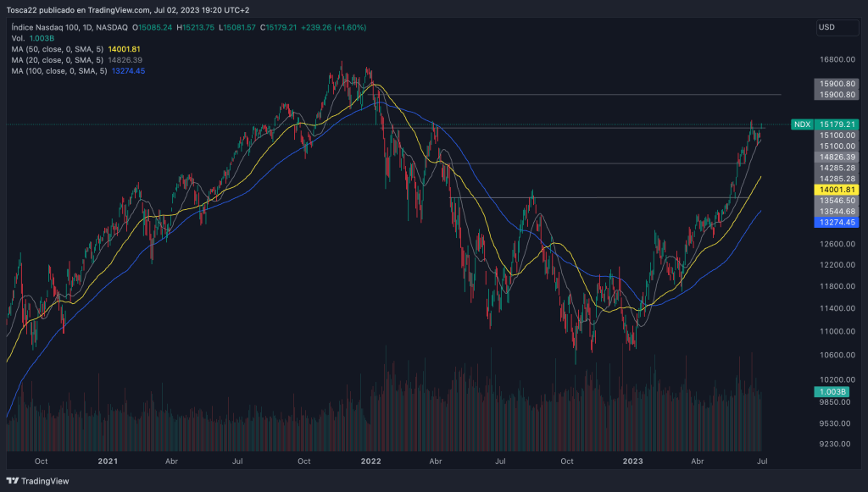The height and width of the screenshot is (492, 868).
Task: Click the green 15179.21 current price label
Action: click(x=837, y=124)
